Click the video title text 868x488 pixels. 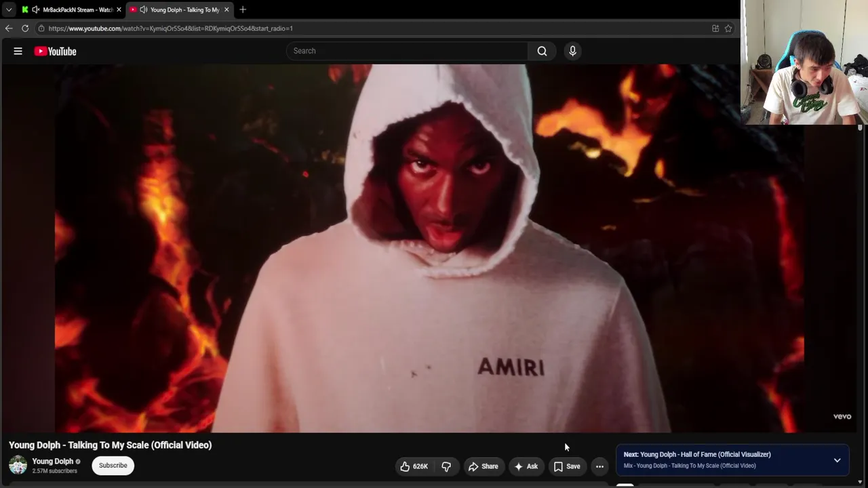111,445
